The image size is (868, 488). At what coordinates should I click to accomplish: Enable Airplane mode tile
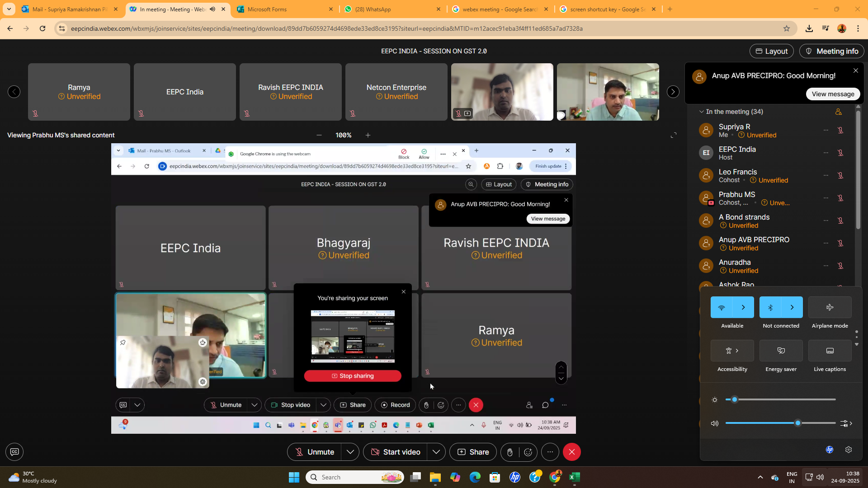tap(830, 307)
